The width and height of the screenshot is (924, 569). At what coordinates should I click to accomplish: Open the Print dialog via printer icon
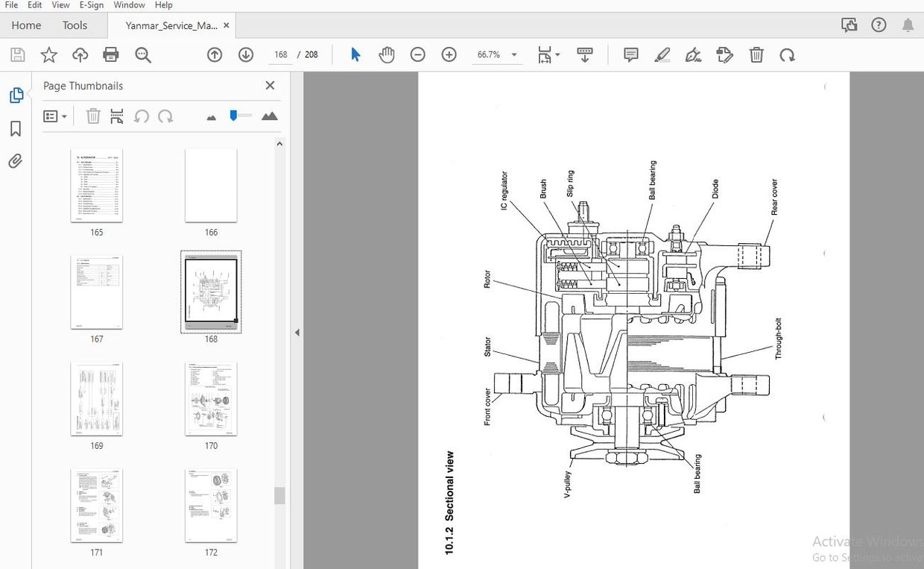point(110,54)
